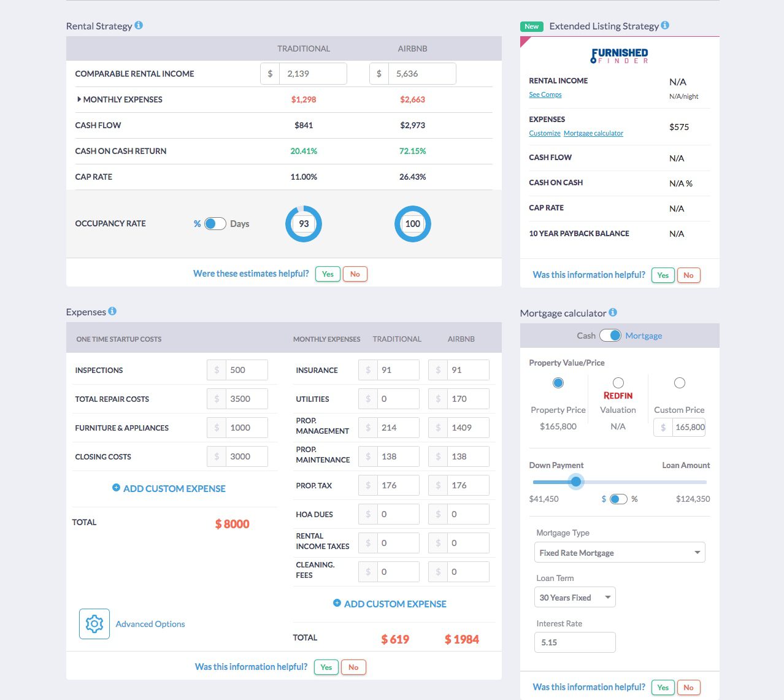The width and height of the screenshot is (784, 700).
Task: Open the Rental Strategy info tooltip
Action: tap(139, 26)
